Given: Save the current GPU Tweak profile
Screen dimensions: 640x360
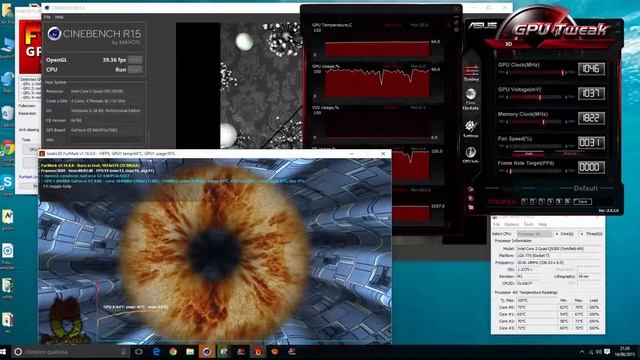Looking at the screenshot, I should 582,202.
